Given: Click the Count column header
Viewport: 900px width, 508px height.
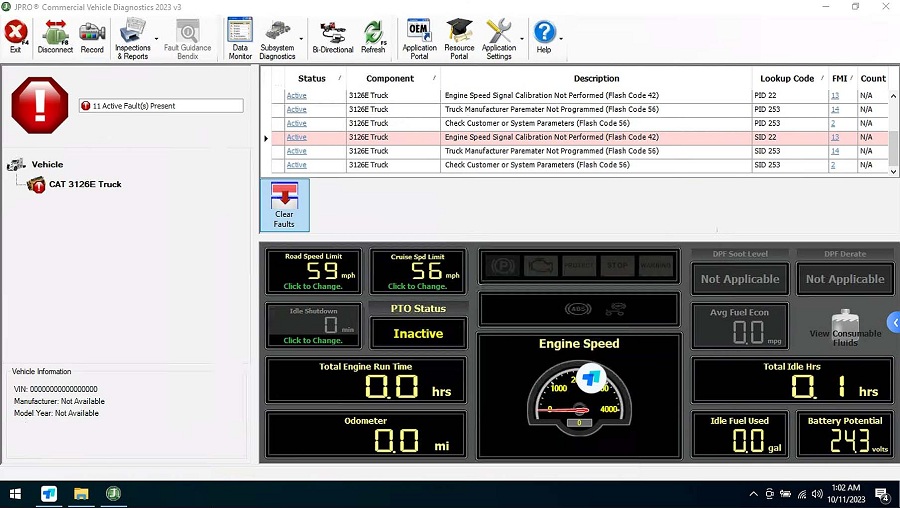Looking at the screenshot, I should [873, 79].
